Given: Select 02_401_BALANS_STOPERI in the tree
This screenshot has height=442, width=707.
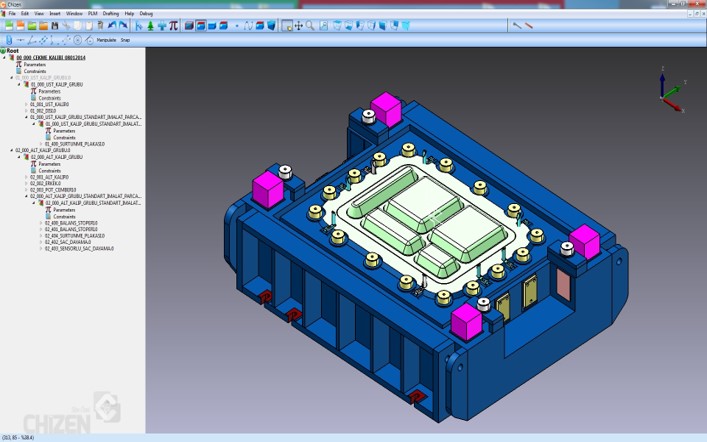Looking at the screenshot, I should [71, 229].
